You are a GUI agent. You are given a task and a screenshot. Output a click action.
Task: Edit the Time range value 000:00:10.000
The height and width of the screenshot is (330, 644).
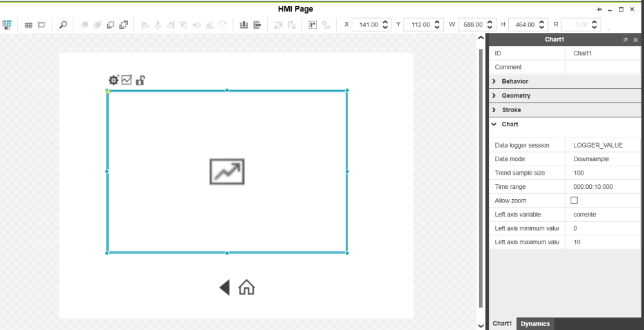[603, 186]
